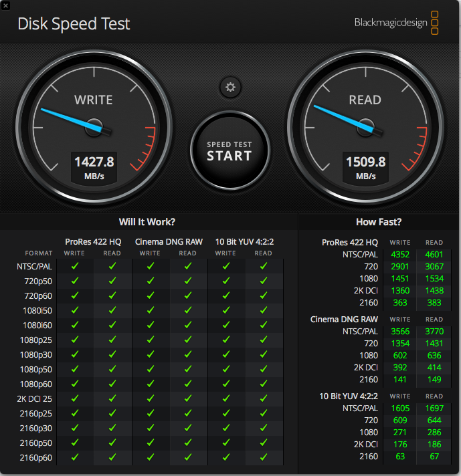Click the Cinema DNG RAW write checkmark for 1080p60
461x476 pixels.
[x=151, y=384]
